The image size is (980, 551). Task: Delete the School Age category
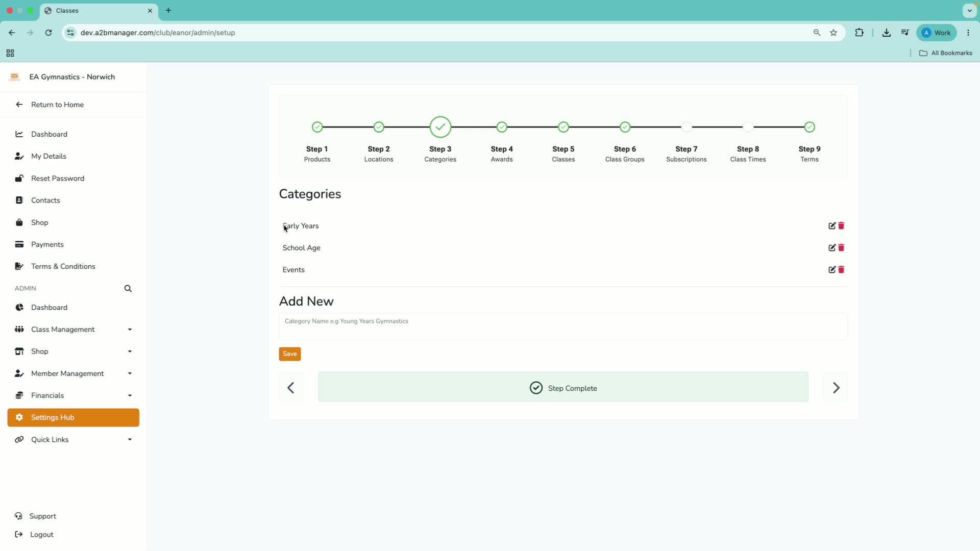(841, 247)
